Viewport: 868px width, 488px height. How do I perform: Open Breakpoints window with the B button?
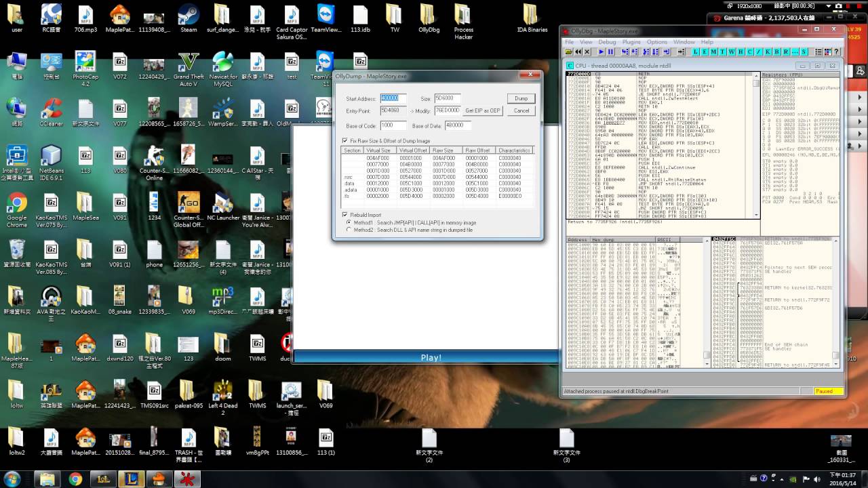(777, 52)
